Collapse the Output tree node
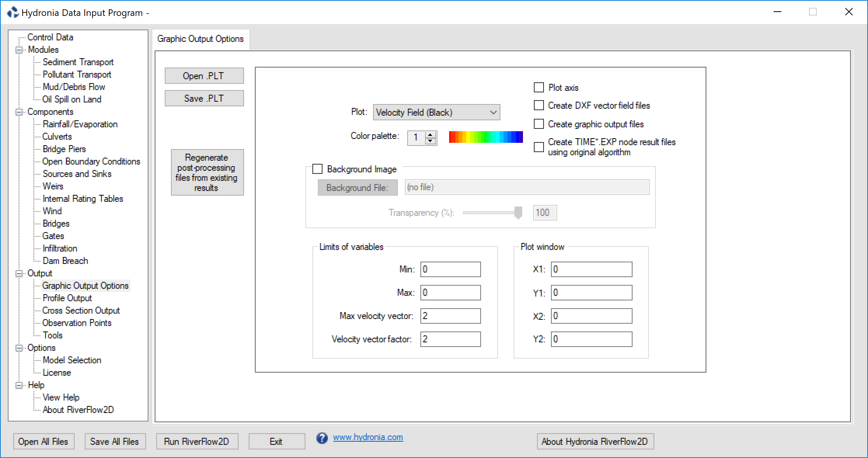The image size is (868, 458). [x=19, y=274]
